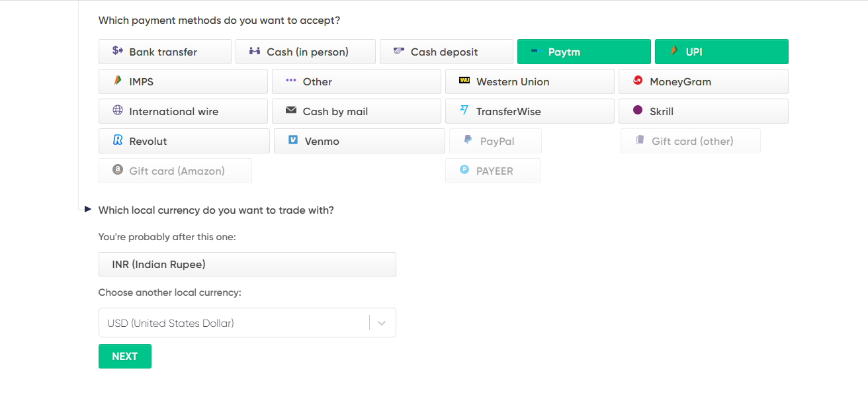Click the MoneyGram red logo icon
This screenshot has height=393, width=868.
point(638,80)
